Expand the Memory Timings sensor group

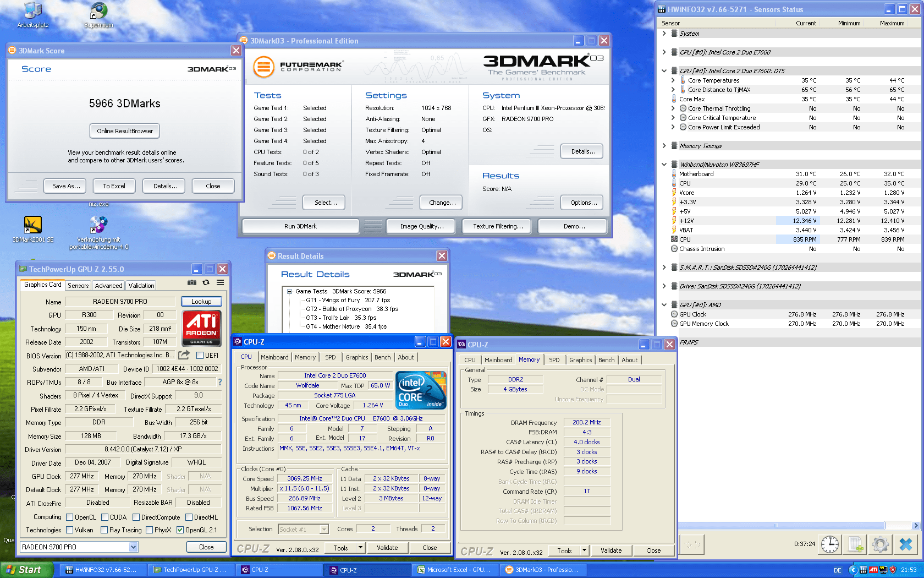pos(664,146)
